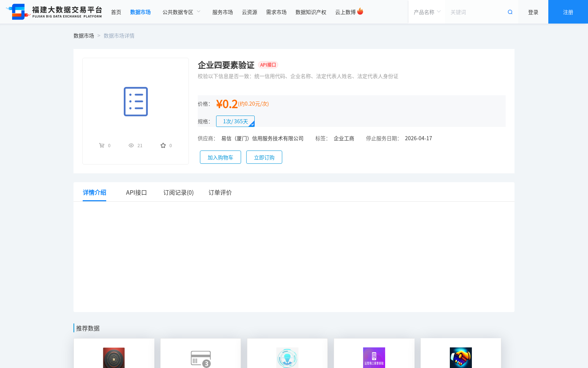Open the red shield recommended item thumbnail
The height and width of the screenshot is (368, 588).
(114, 357)
